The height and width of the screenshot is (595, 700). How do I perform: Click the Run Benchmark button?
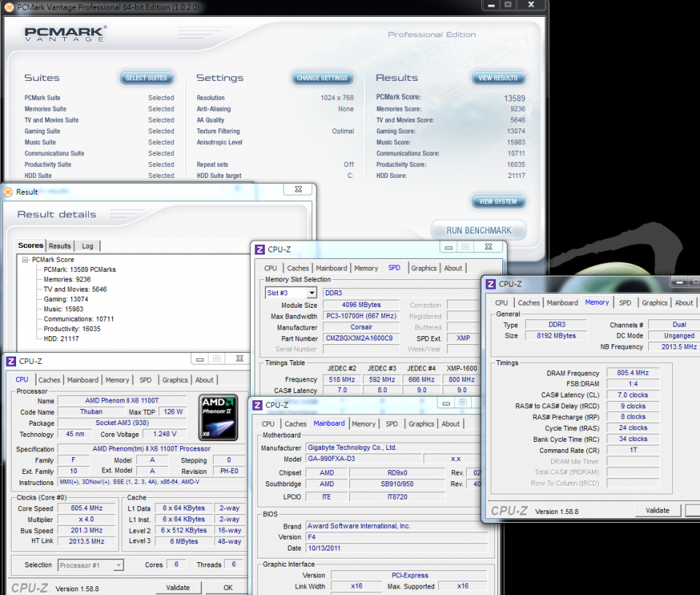click(x=479, y=229)
